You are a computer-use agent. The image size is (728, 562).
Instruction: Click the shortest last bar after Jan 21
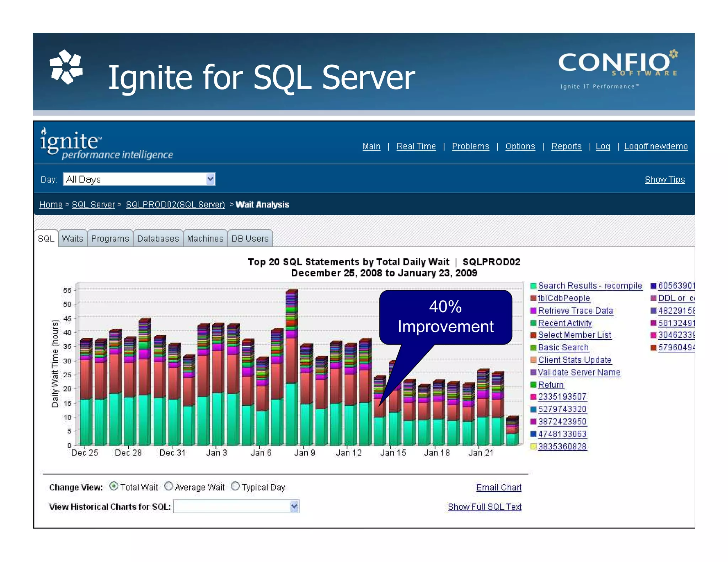tap(512, 431)
